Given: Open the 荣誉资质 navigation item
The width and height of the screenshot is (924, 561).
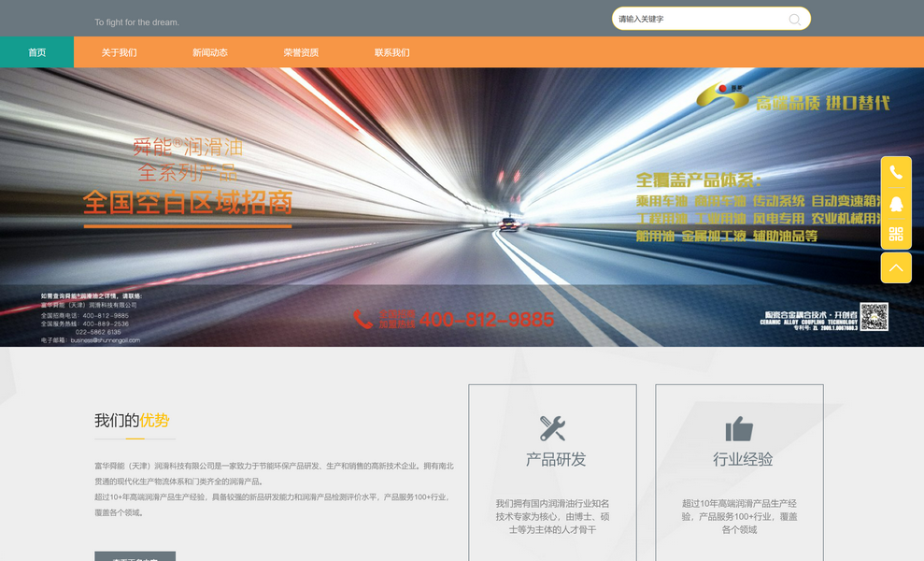Looking at the screenshot, I should point(301,52).
